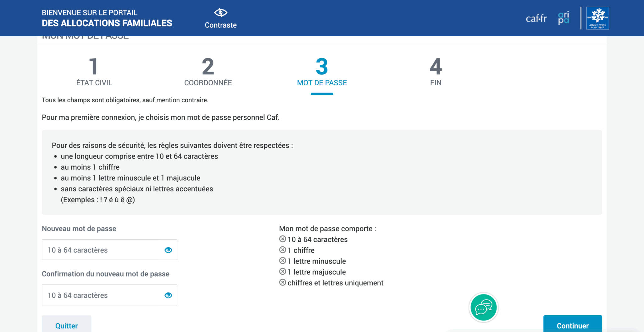The image size is (644, 332).
Task: Click the cross icon beside '1 chiffre'
Action: pos(283,250)
